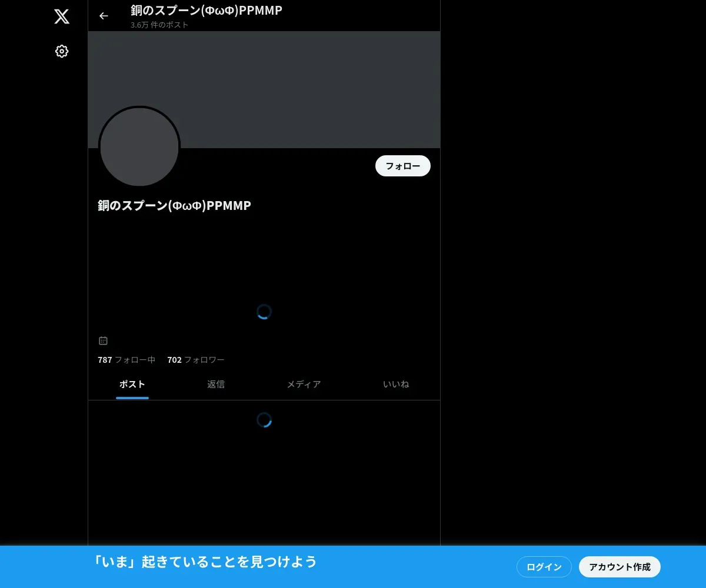
Task: Open the circular profile avatar
Action: pyautogui.click(x=139, y=147)
